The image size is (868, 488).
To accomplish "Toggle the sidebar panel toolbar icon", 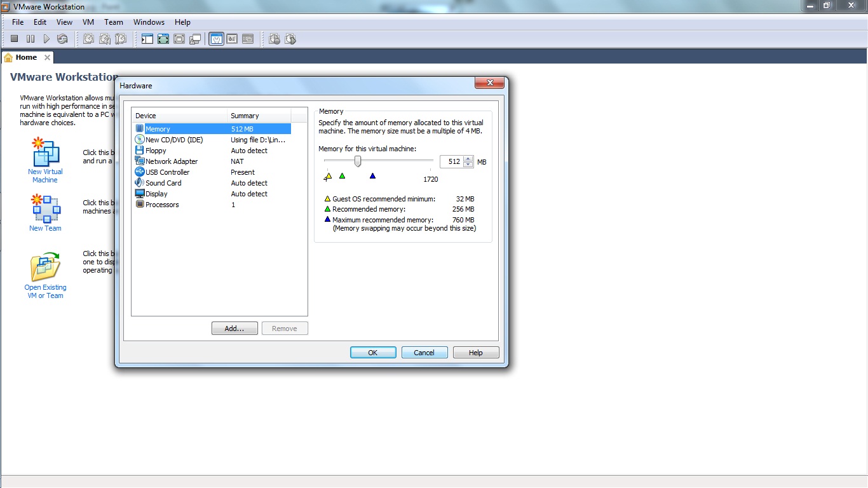I will (147, 39).
